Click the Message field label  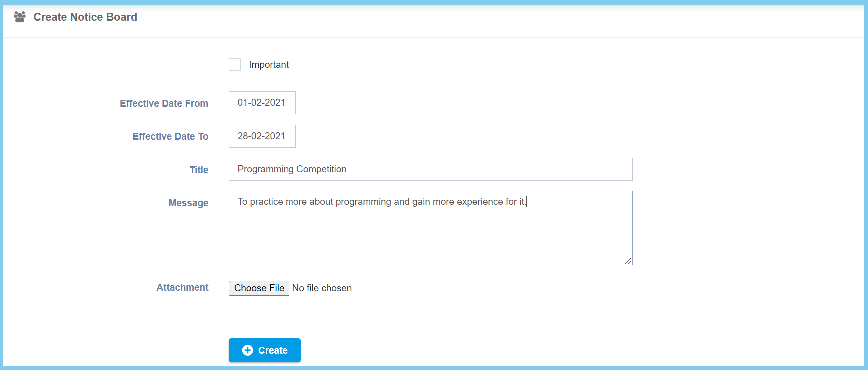pyautogui.click(x=188, y=203)
